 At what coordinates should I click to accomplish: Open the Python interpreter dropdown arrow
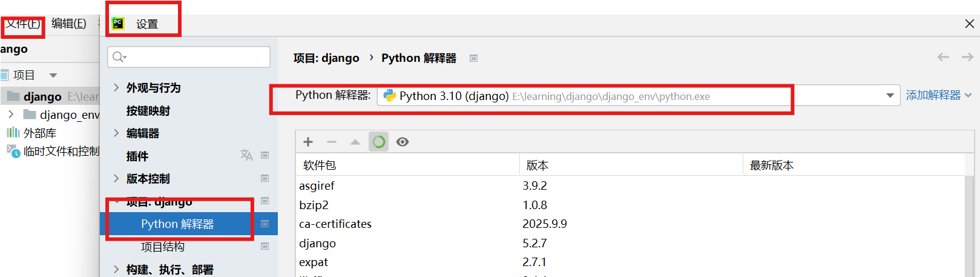pos(890,96)
